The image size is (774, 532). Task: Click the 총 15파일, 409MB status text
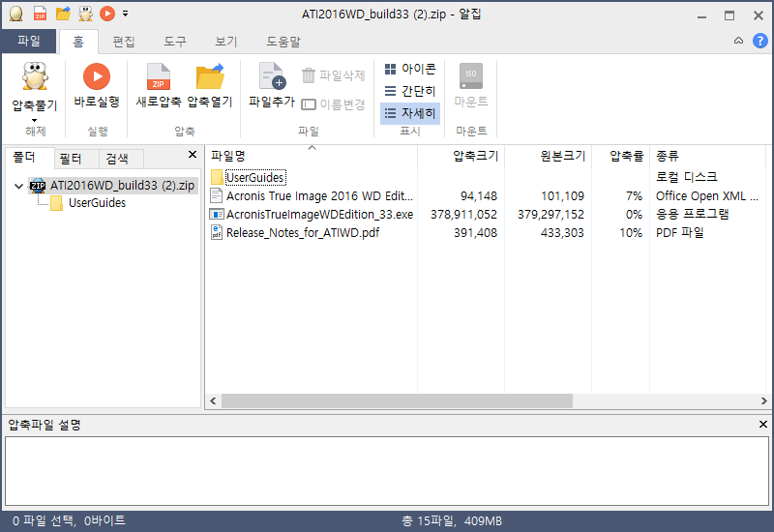(x=452, y=520)
